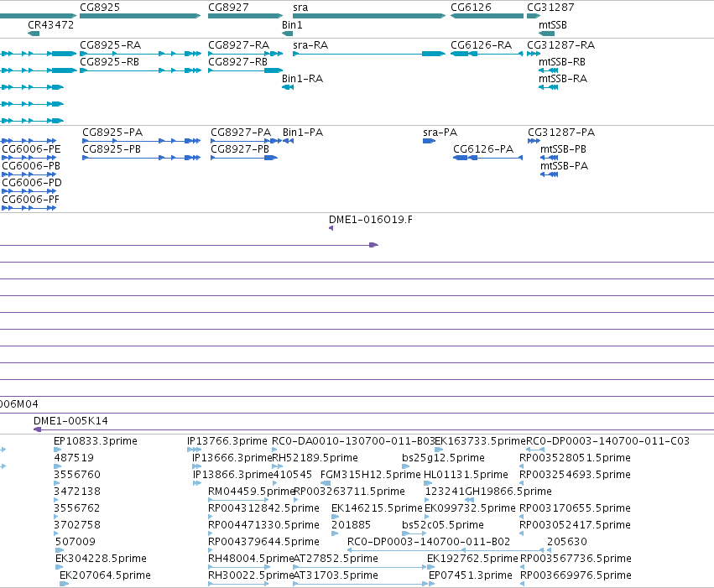Select the mtSSB gene label
Viewport: 714px width, 588px height.
click(x=553, y=25)
